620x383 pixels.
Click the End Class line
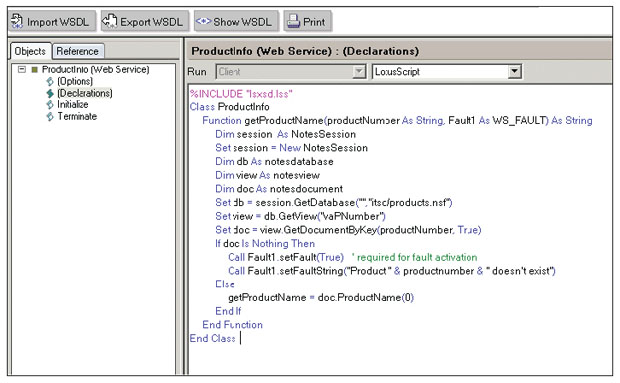click(213, 339)
